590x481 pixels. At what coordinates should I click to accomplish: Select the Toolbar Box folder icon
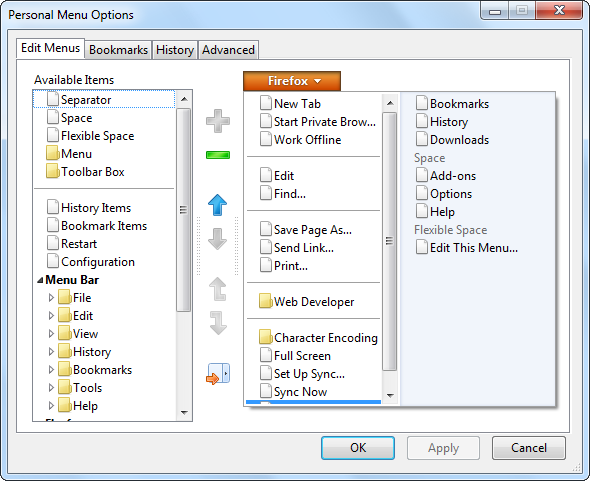coord(53,171)
